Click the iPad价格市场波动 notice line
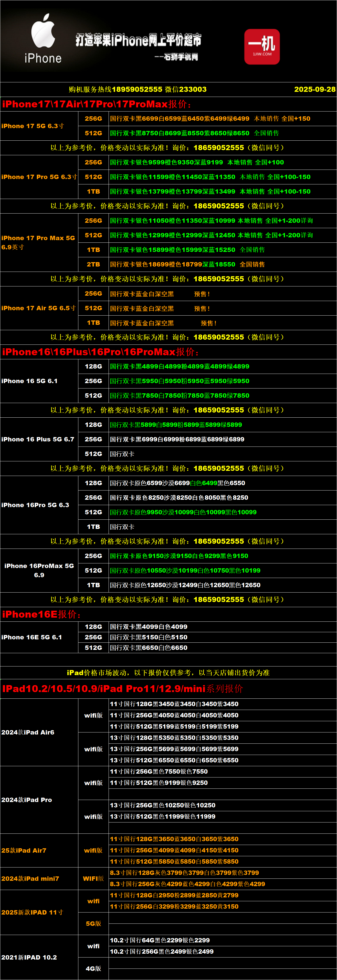The width and height of the screenshot is (337, 980). (x=168, y=673)
